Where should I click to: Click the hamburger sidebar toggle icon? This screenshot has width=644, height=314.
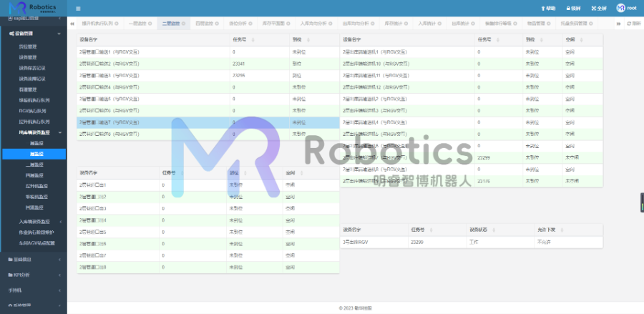click(78, 8)
